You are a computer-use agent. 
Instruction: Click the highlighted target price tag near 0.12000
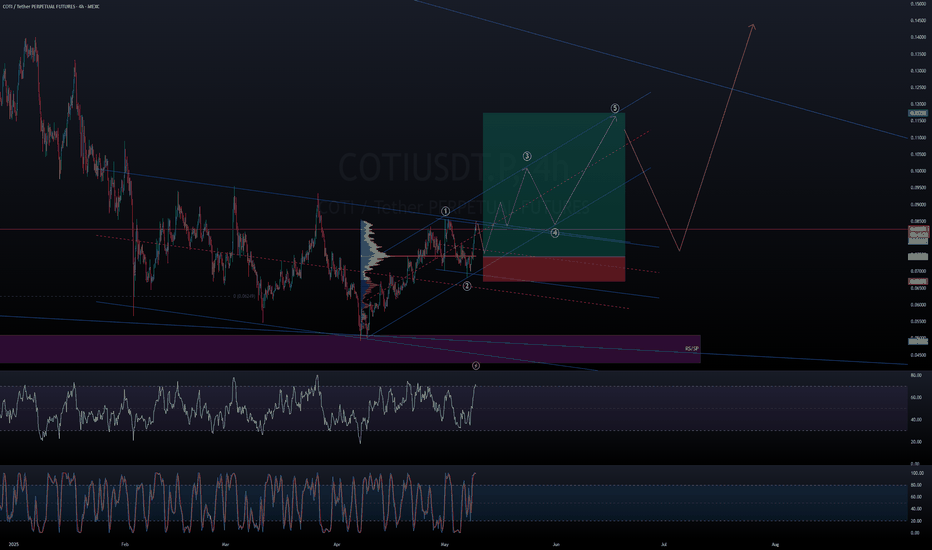pyautogui.click(x=918, y=113)
